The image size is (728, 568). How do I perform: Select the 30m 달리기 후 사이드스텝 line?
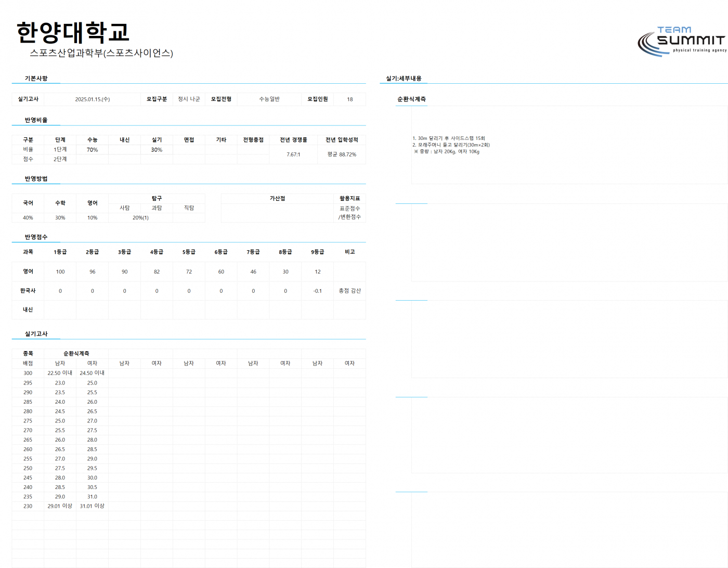[x=449, y=138]
